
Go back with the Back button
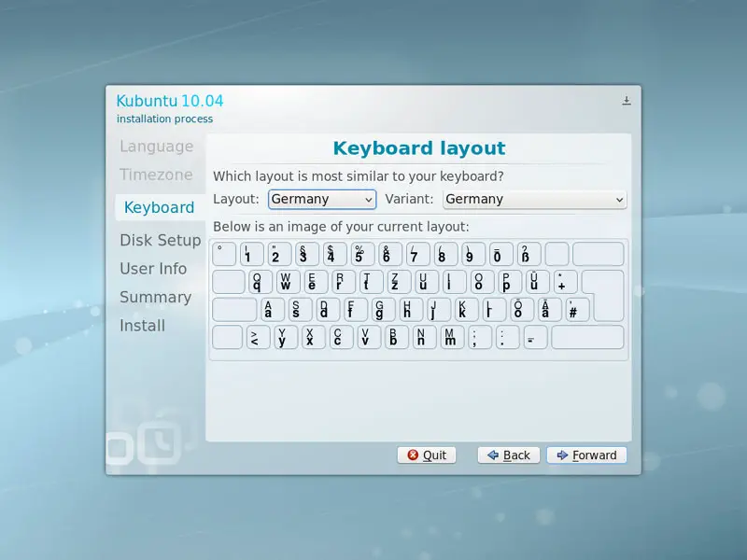tap(509, 455)
